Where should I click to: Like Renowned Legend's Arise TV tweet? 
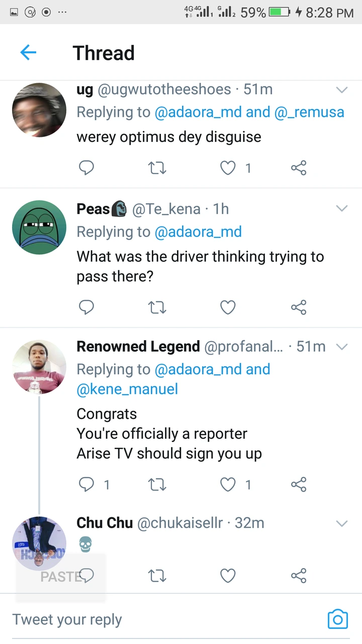coord(228,485)
